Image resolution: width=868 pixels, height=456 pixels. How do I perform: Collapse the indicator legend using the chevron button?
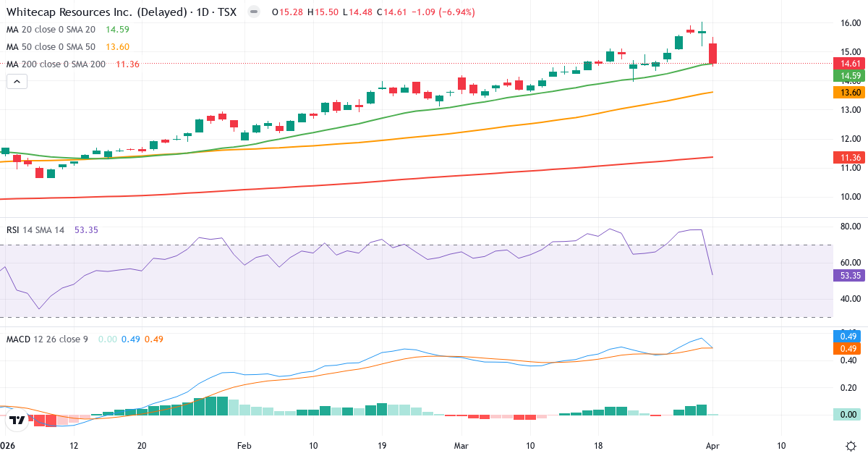click(x=16, y=81)
